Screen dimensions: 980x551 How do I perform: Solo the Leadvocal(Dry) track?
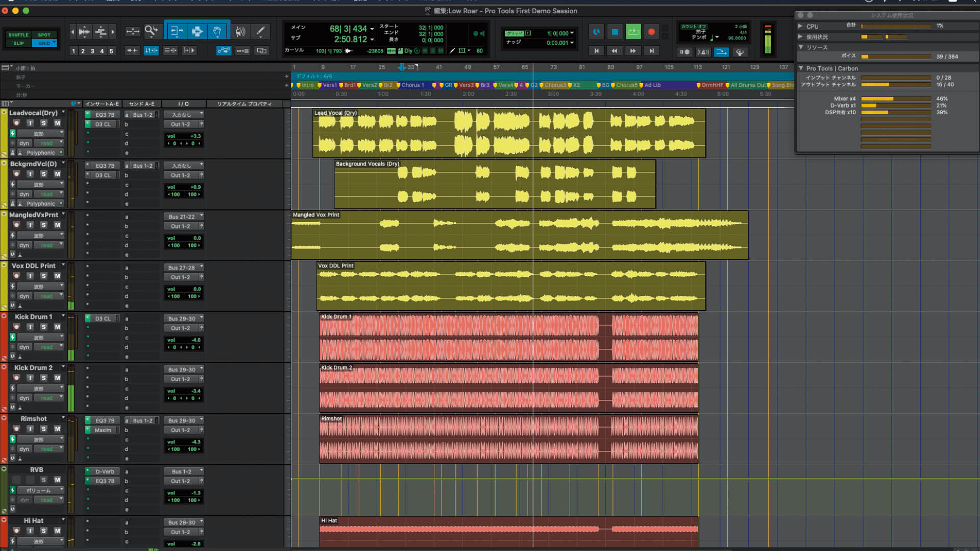[44, 123]
